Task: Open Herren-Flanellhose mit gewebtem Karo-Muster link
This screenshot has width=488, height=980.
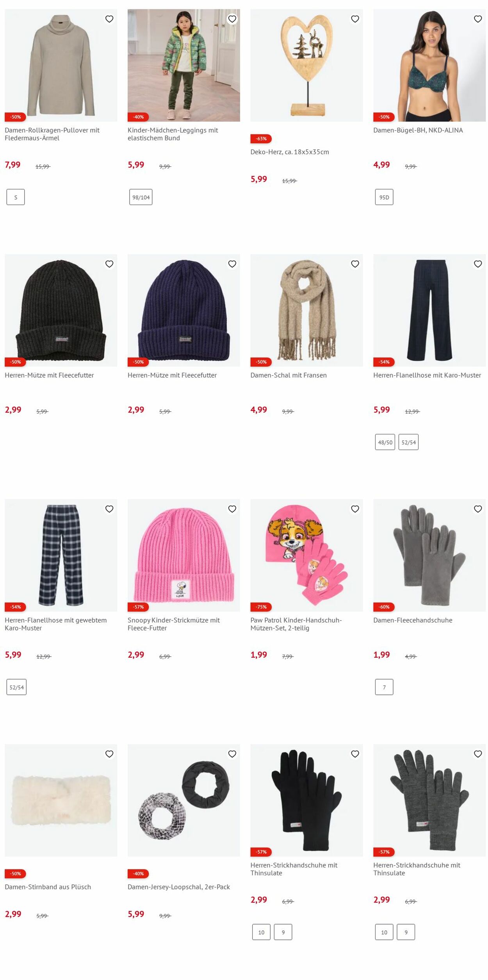Action: coord(56,624)
